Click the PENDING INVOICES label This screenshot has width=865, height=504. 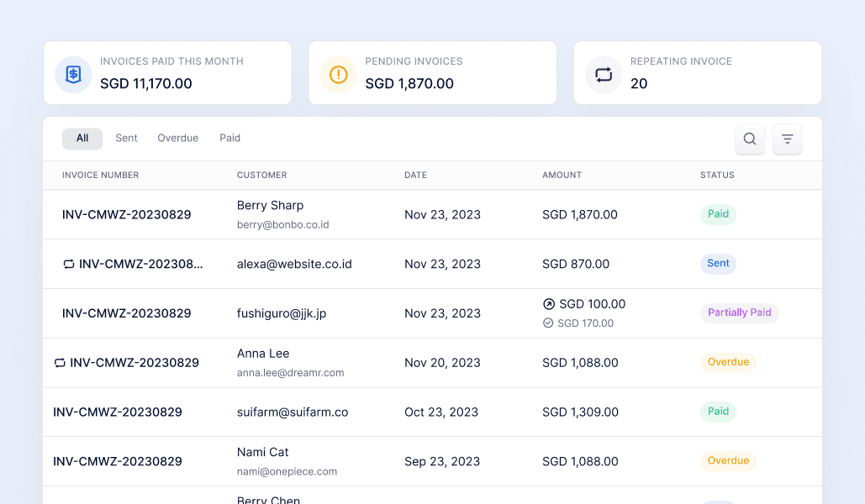pos(414,61)
